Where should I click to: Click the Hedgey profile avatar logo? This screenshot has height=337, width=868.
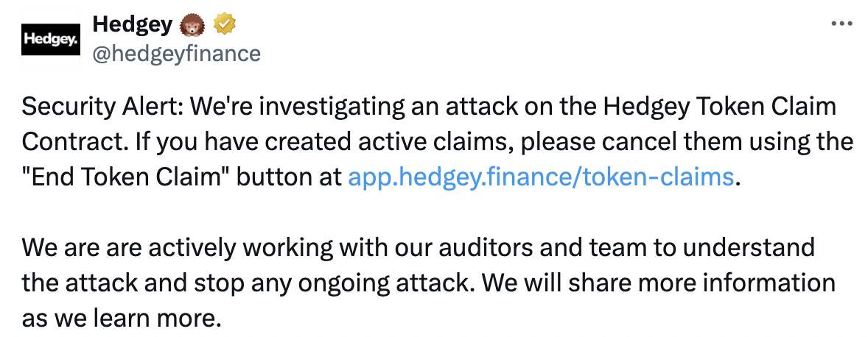pos(49,40)
